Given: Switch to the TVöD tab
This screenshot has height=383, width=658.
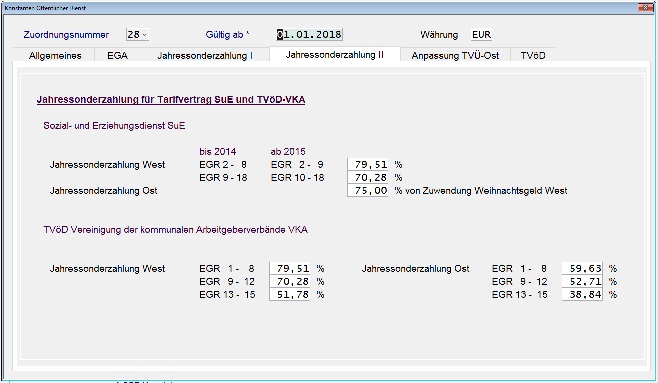Looking at the screenshot, I should coord(533,55).
